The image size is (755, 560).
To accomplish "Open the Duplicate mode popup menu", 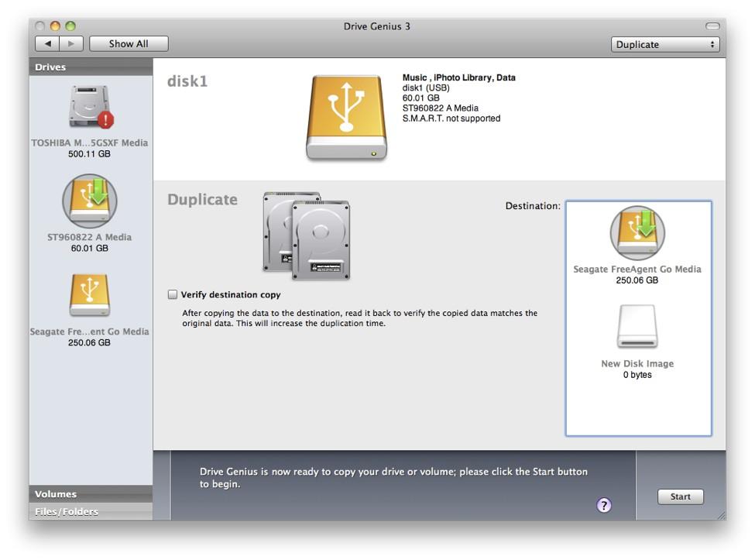I will [664, 44].
